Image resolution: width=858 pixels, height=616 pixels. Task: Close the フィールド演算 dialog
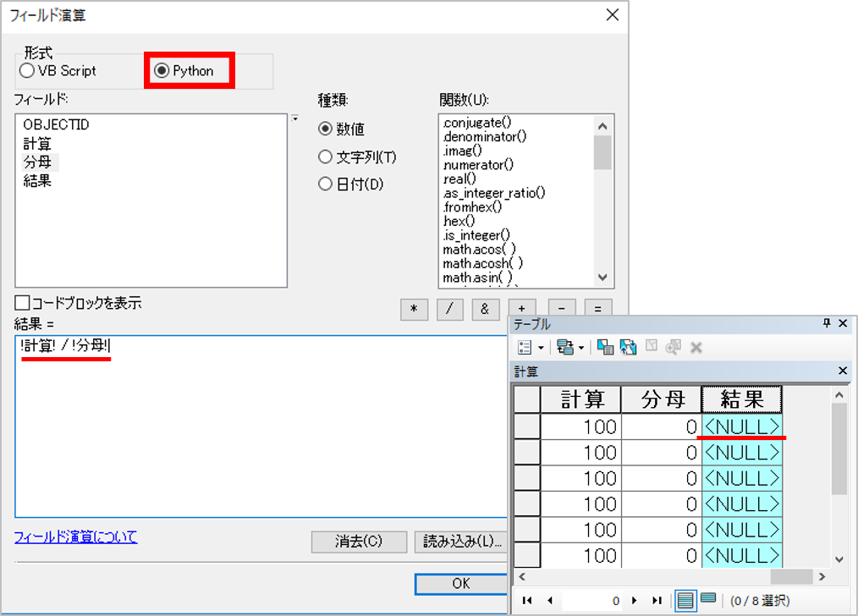point(613,14)
